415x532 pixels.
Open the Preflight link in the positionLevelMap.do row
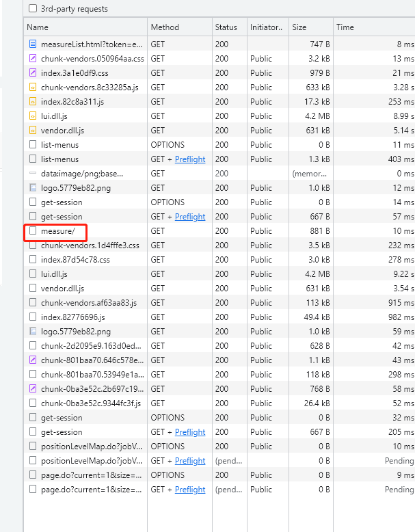click(190, 461)
